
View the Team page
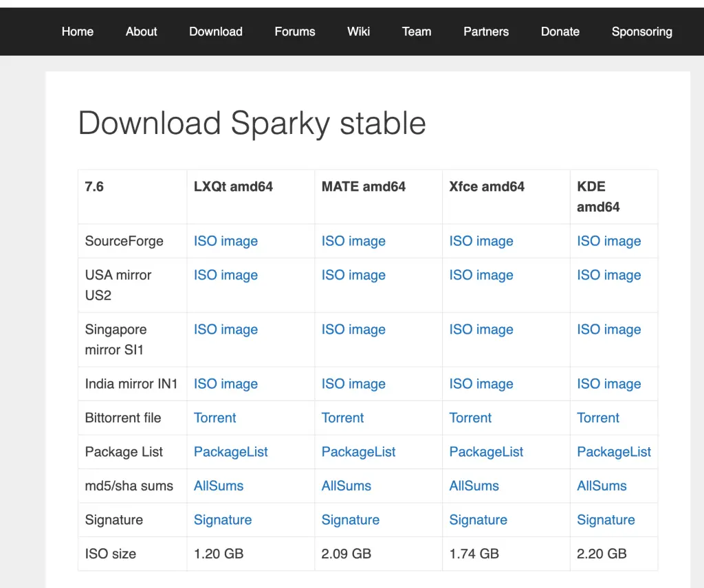coord(416,32)
